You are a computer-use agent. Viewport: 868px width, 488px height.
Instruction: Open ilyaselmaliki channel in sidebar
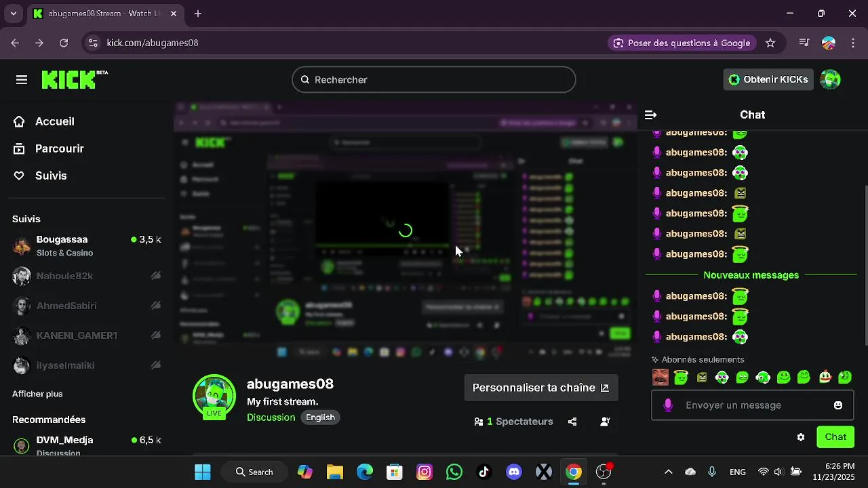point(87,365)
